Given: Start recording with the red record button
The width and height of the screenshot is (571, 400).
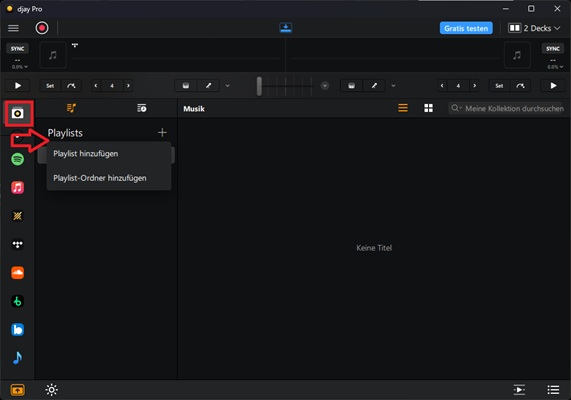Looking at the screenshot, I should 42,28.
